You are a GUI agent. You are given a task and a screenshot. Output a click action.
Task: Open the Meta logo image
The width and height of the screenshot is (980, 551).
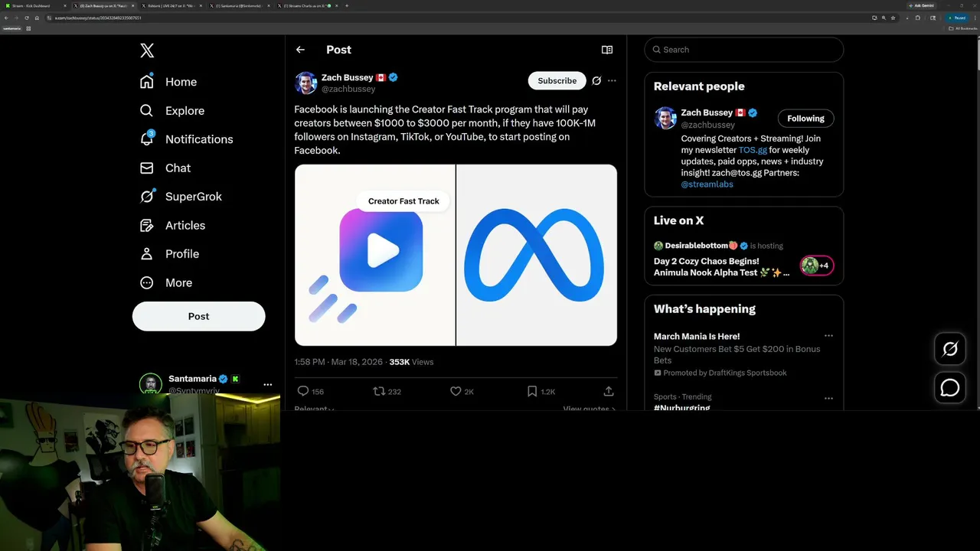point(537,255)
